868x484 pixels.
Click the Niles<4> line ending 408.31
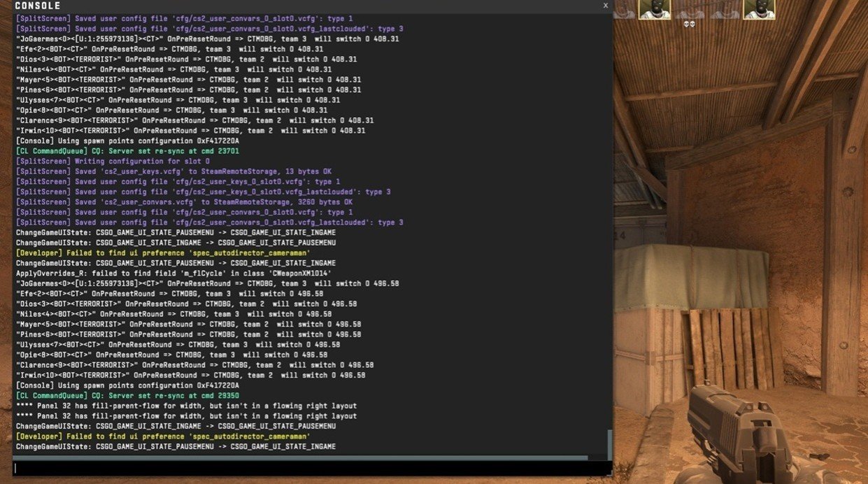(173, 69)
